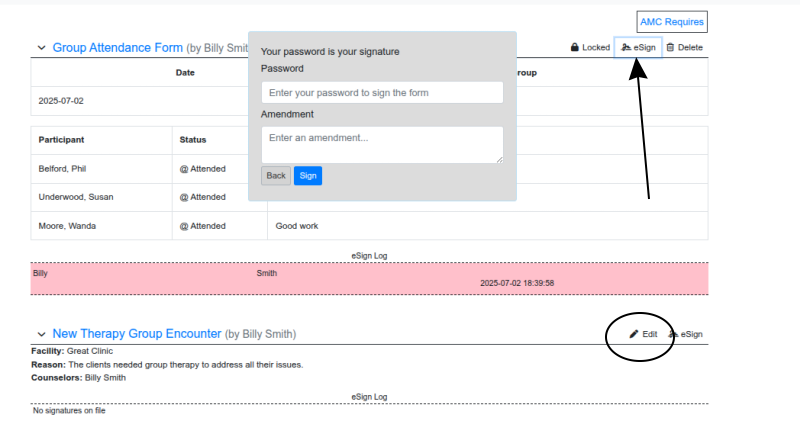800x440 pixels.
Task: Open the AMC Requires link
Action: point(672,21)
